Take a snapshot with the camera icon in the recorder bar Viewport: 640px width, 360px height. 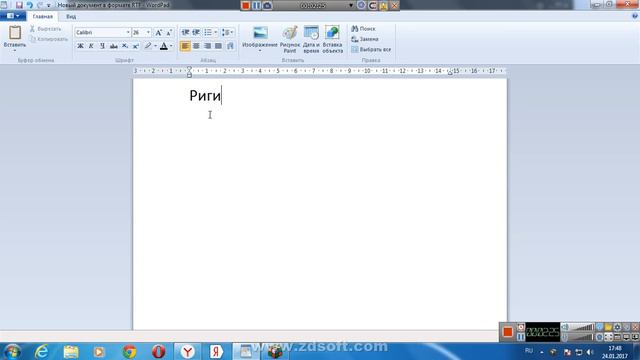pyautogui.click(x=267, y=5)
